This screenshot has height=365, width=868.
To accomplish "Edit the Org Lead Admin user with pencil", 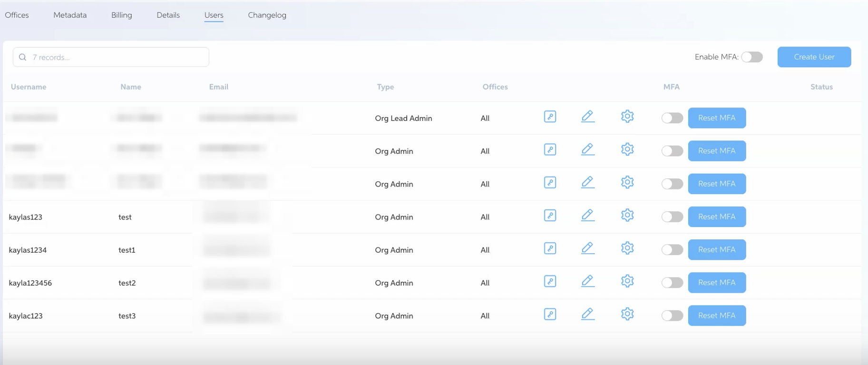I will tap(587, 117).
